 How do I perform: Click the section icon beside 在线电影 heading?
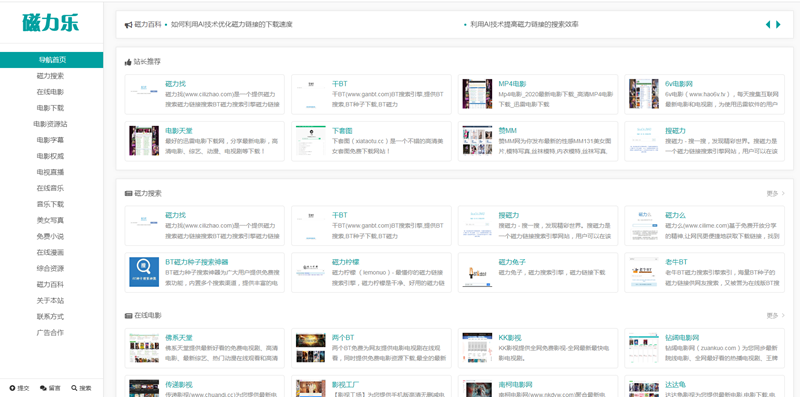pos(128,316)
